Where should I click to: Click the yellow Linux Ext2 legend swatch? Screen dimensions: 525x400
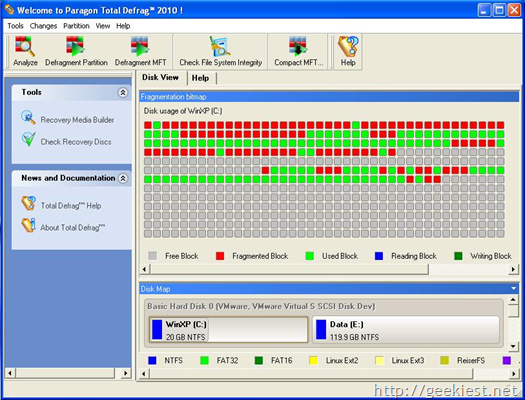click(314, 361)
